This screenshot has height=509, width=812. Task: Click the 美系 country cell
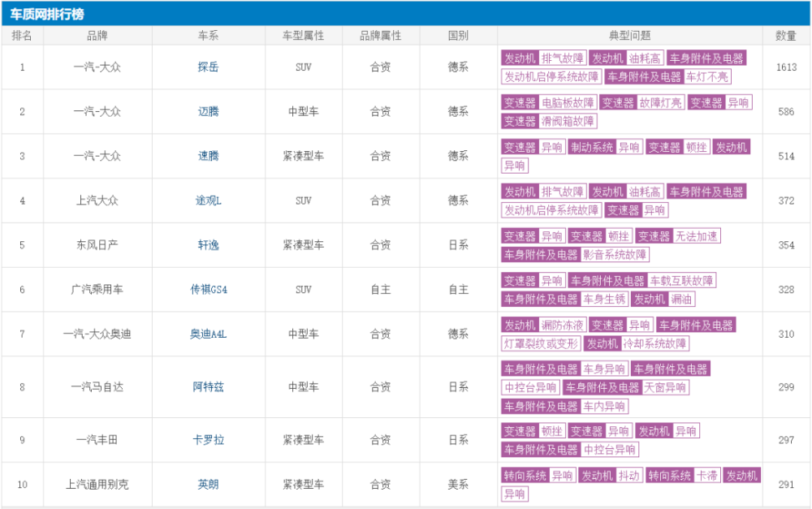pos(458,484)
